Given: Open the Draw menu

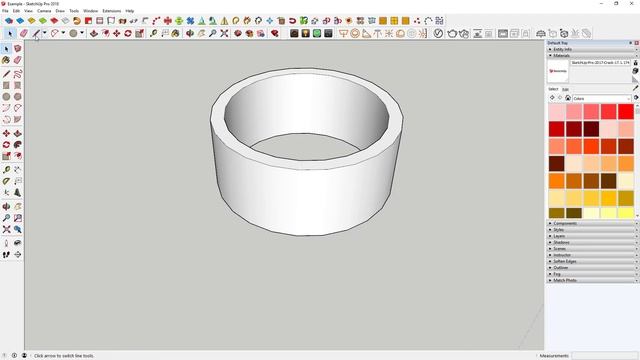Looking at the screenshot, I should click(60, 11).
